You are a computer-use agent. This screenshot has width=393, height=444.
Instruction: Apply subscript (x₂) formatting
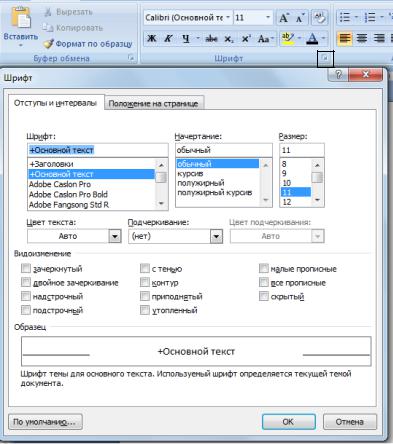pyautogui.click(x=229, y=39)
